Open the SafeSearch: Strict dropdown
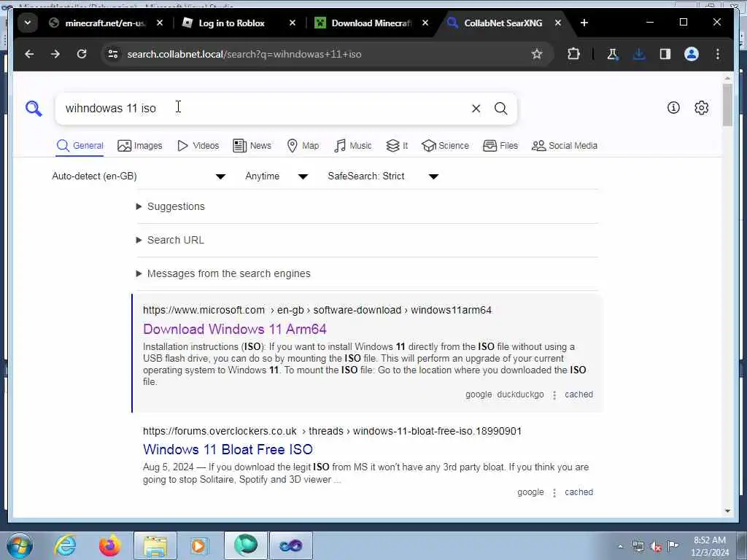The width and height of the screenshot is (747, 560). 383,176
